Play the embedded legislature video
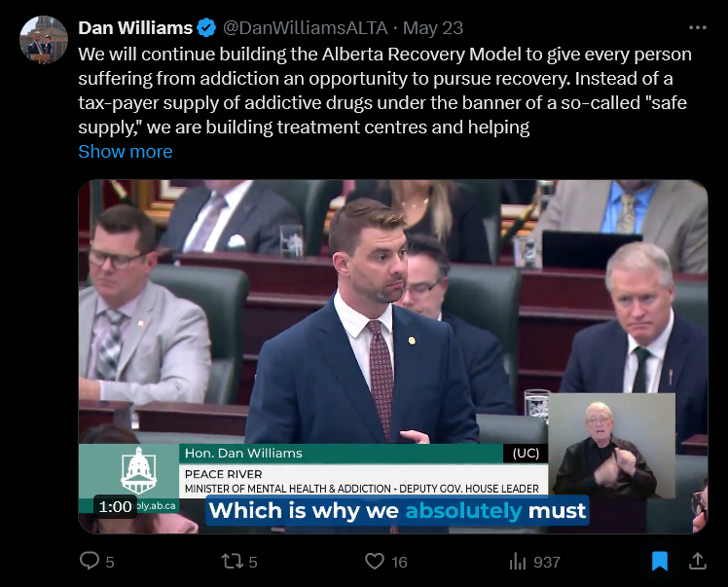The width and height of the screenshot is (728, 587). tap(393, 356)
